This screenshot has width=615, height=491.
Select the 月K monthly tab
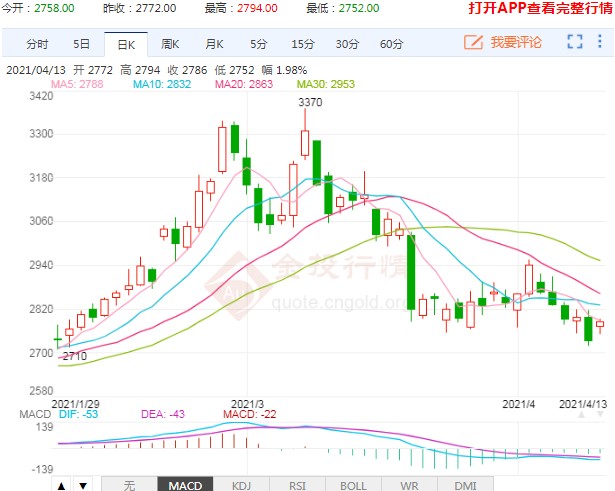coord(214,44)
